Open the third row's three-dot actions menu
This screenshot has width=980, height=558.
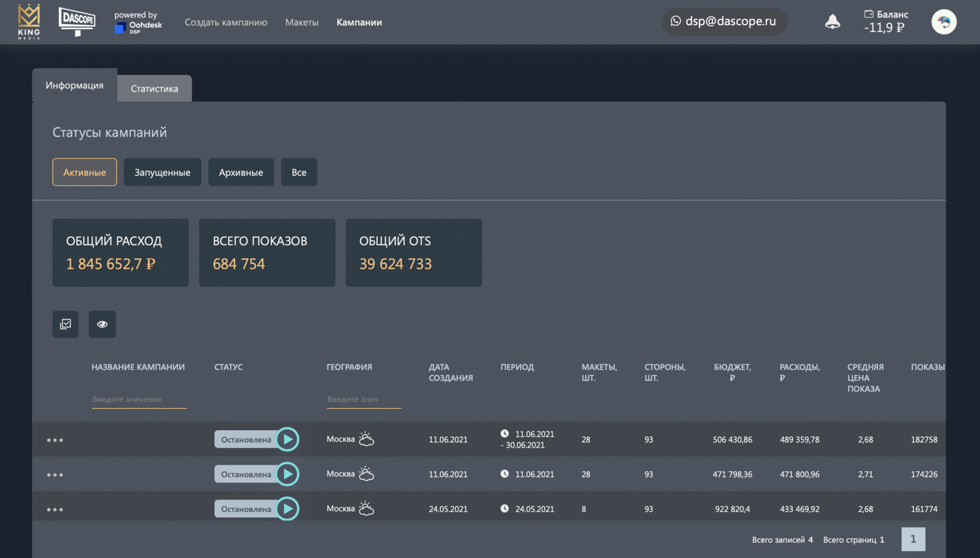[x=55, y=509]
